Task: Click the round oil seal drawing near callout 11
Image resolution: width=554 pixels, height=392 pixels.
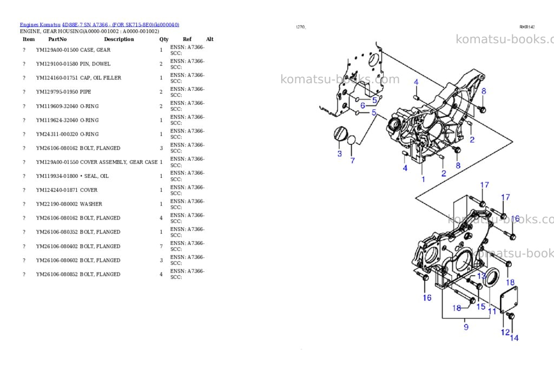Action: (491, 277)
